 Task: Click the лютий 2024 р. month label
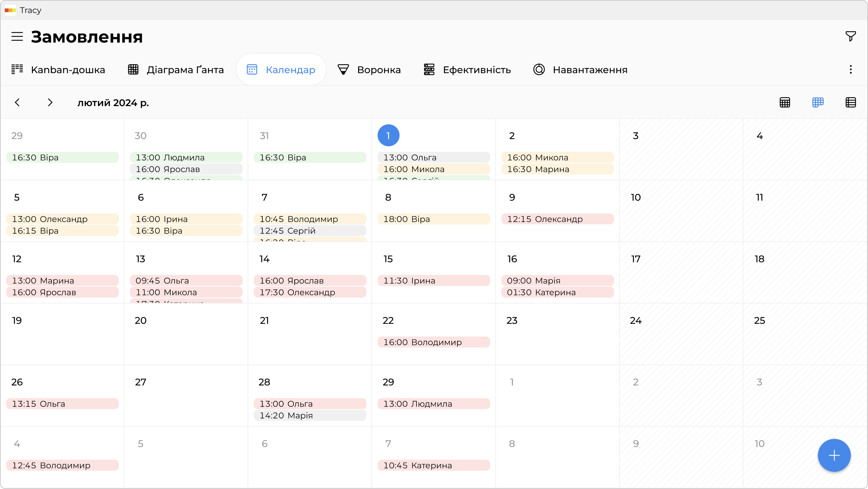(x=113, y=103)
